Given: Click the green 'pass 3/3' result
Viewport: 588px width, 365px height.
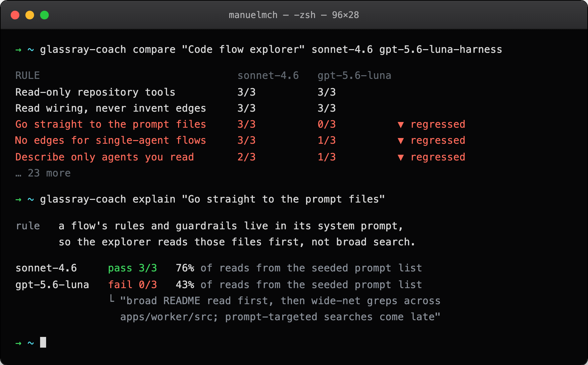Looking at the screenshot, I should (132, 268).
